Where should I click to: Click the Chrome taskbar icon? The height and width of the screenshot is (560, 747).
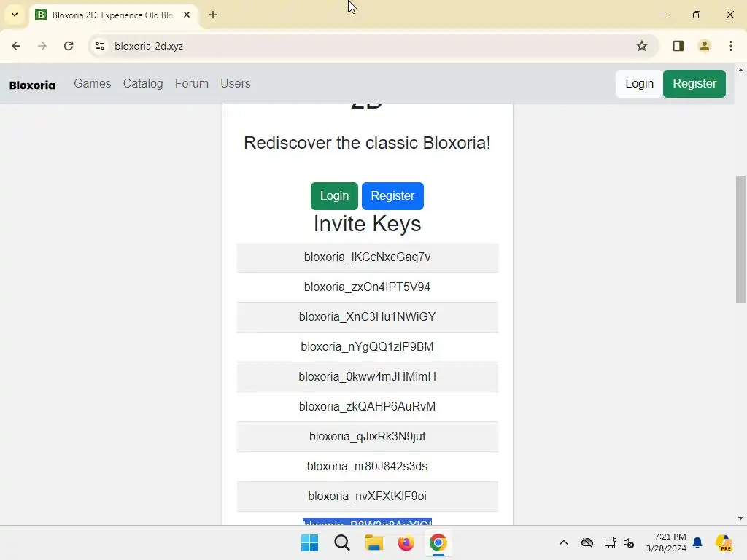point(438,542)
